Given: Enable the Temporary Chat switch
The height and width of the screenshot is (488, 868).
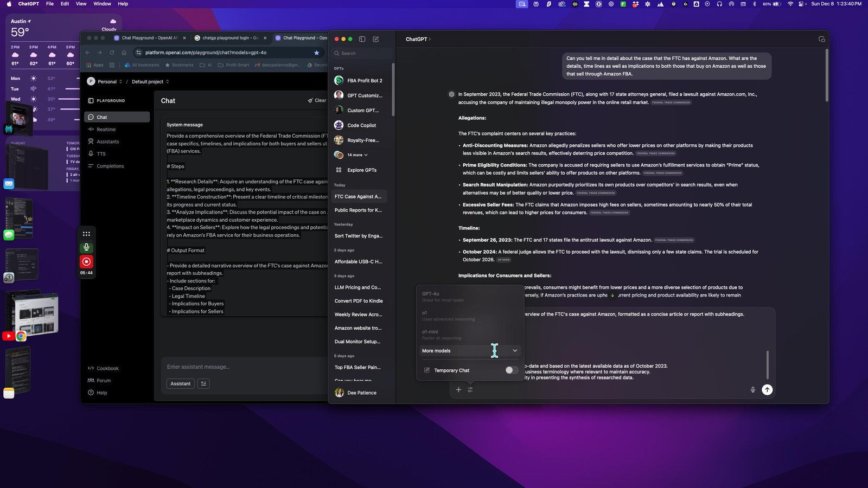Looking at the screenshot, I should click(x=511, y=370).
